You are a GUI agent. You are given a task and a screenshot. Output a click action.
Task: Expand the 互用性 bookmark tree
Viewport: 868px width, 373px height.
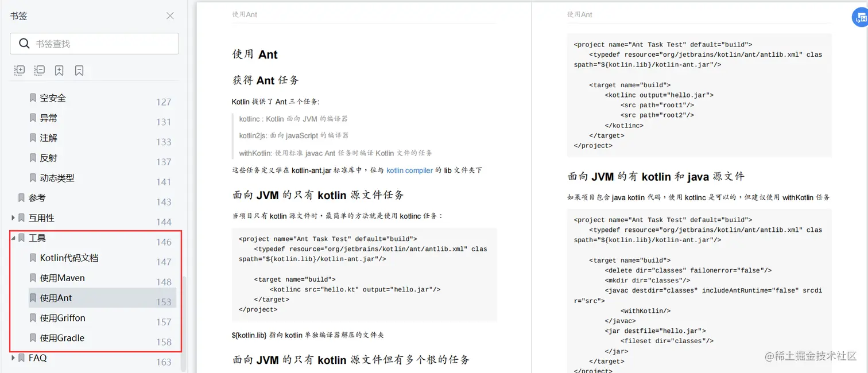click(14, 218)
